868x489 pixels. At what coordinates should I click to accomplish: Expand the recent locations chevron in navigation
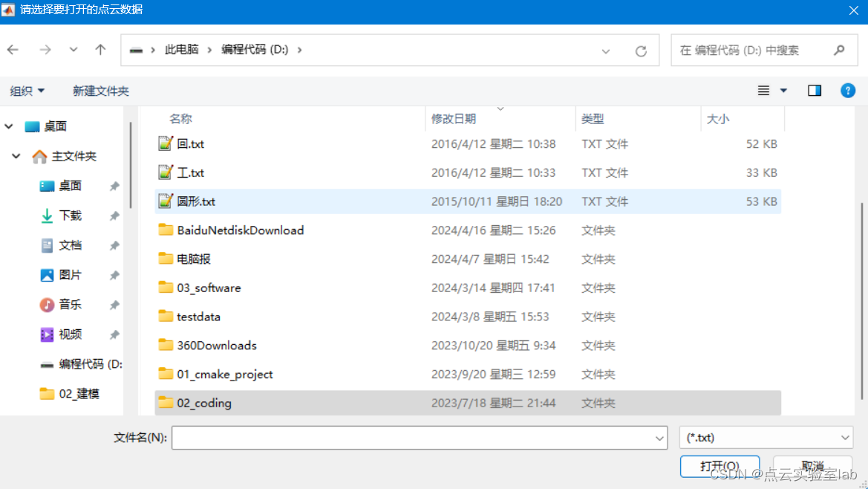click(73, 49)
